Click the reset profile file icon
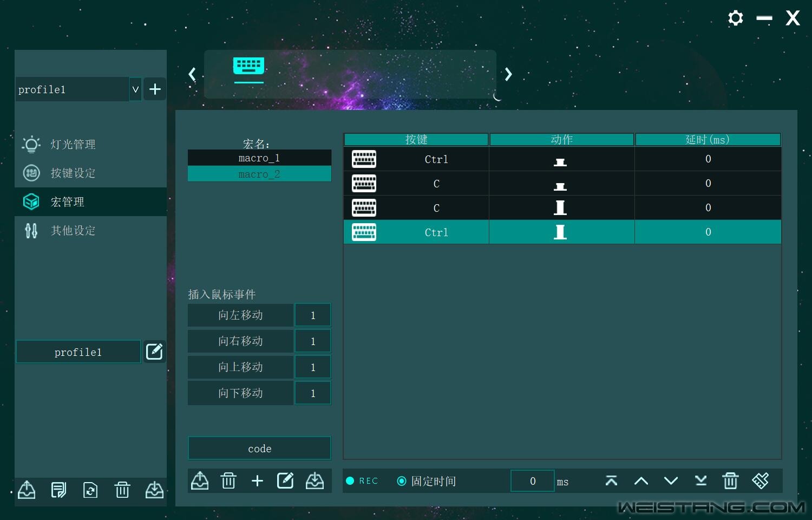The height and width of the screenshot is (520, 812). (x=90, y=490)
